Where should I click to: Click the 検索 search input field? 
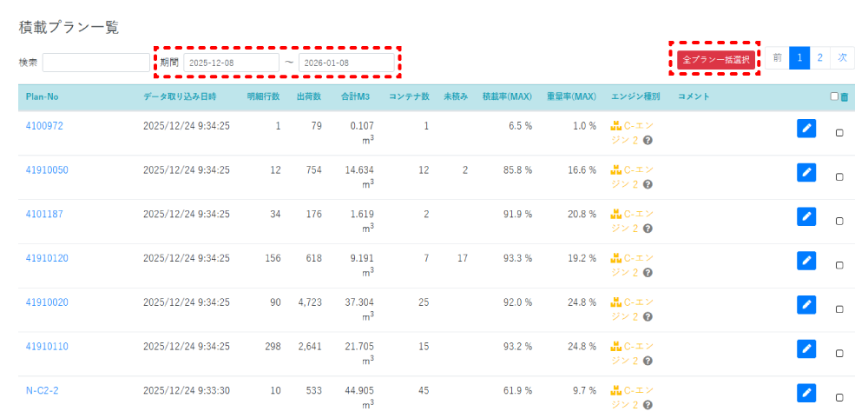coord(95,63)
